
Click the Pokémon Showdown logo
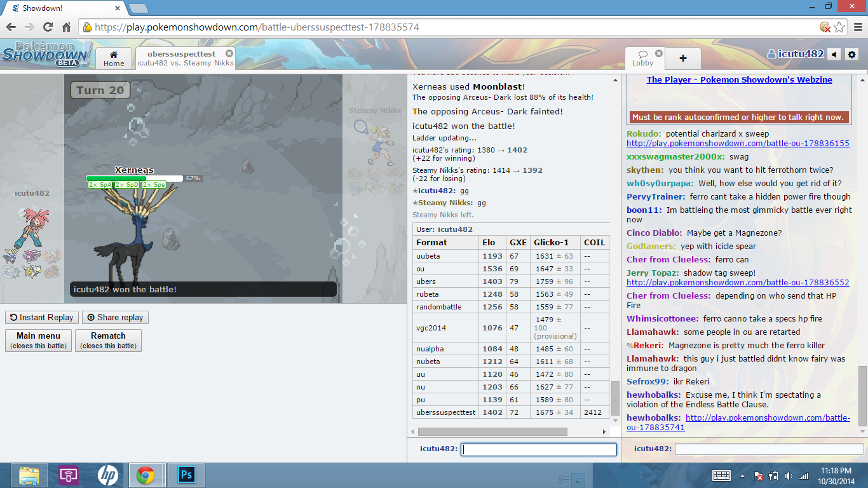coord(46,54)
